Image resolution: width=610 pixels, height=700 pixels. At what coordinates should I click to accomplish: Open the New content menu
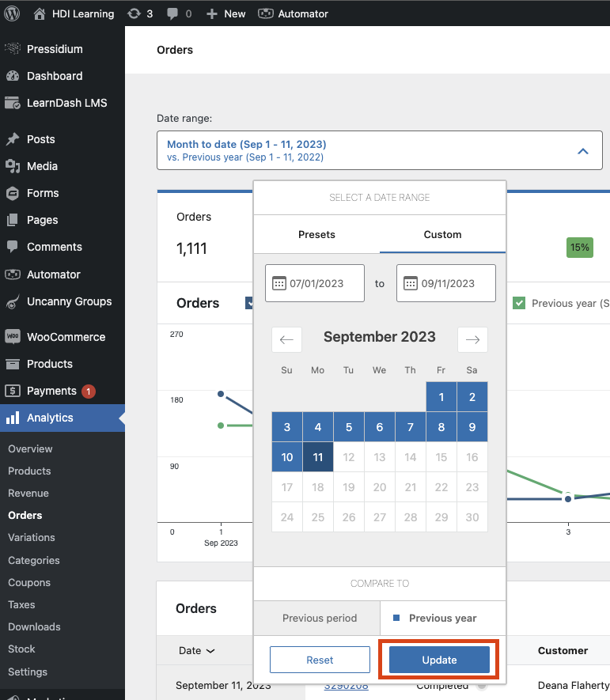point(226,13)
